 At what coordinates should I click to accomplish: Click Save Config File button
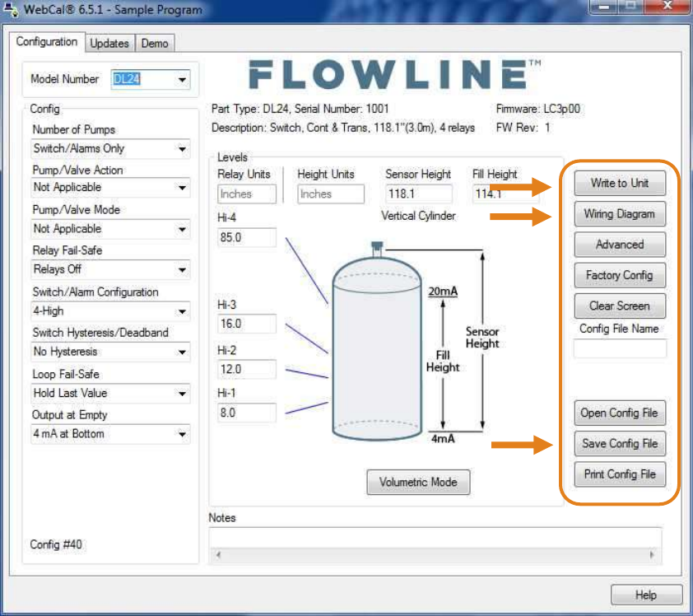[620, 444]
